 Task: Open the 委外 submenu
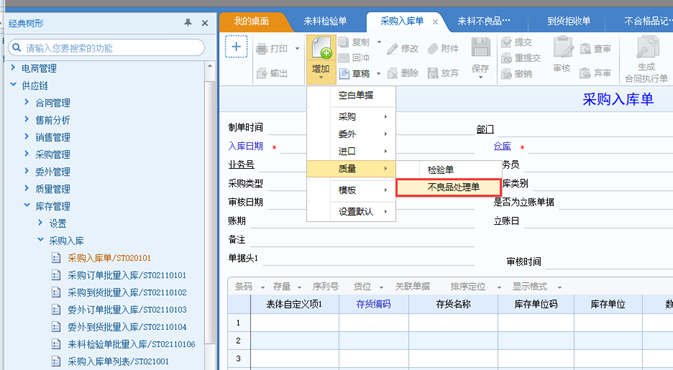pos(351,134)
